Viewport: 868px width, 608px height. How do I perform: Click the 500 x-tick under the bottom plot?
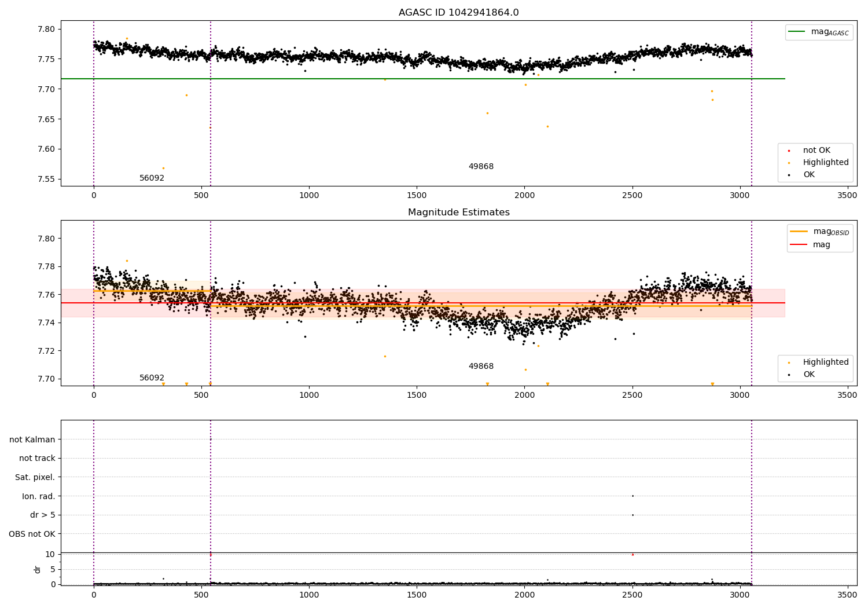pos(201,595)
